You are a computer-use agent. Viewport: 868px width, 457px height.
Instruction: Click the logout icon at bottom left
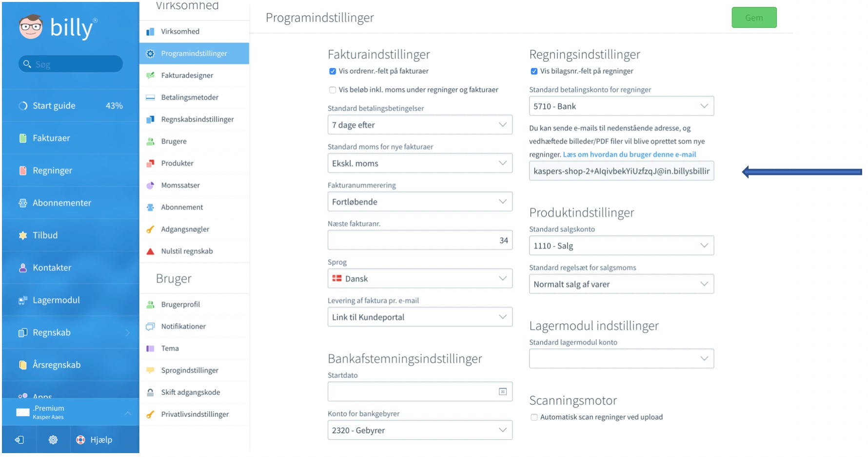pyautogui.click(x=20, y=440)
